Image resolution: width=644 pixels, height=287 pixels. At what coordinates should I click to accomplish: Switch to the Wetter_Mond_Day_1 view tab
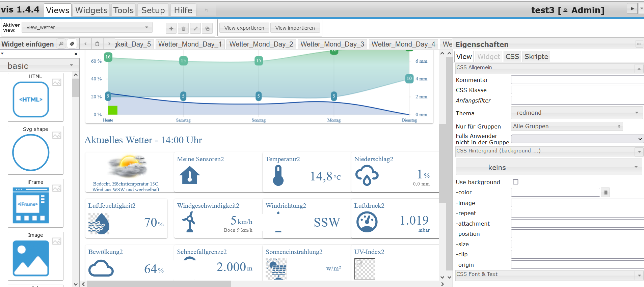(x=190, y=44)
